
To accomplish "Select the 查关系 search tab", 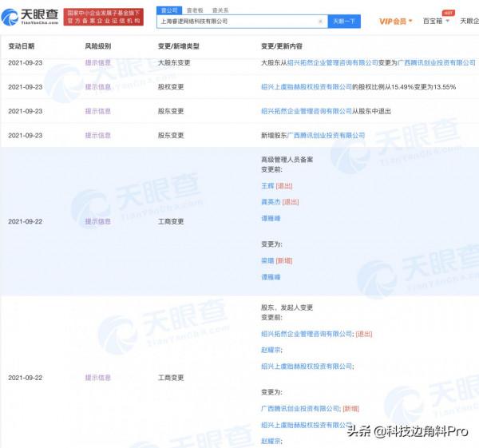I will tap(220, 10).
